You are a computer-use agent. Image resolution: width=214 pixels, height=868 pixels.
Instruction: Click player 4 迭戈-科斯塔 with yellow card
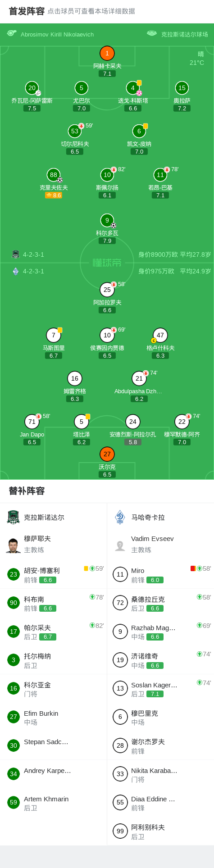coord(133,88)
